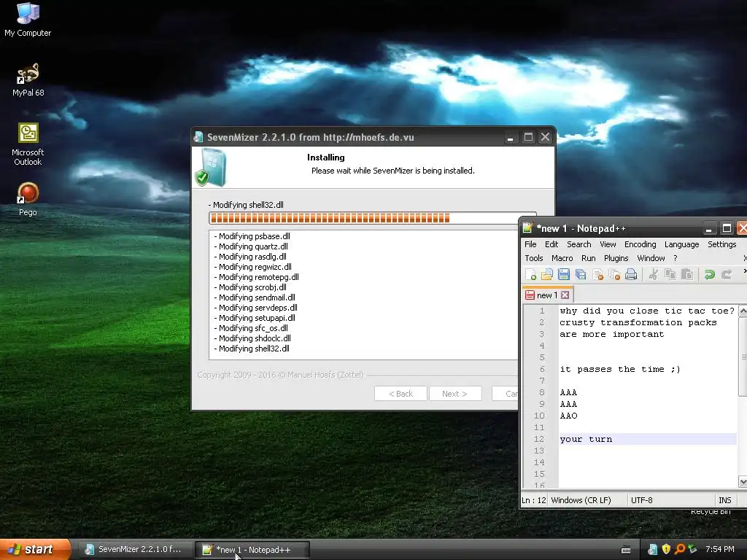Open the Encoding menu in Notepad++
Viewport: 747px width, 560px height.
[640, 244]
